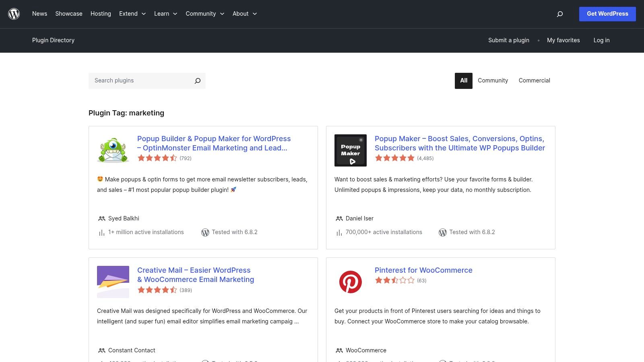The width and height of the screenshot is (644, 362).
Task: Click the 1+ million active installations text
Action: [146, 232]
